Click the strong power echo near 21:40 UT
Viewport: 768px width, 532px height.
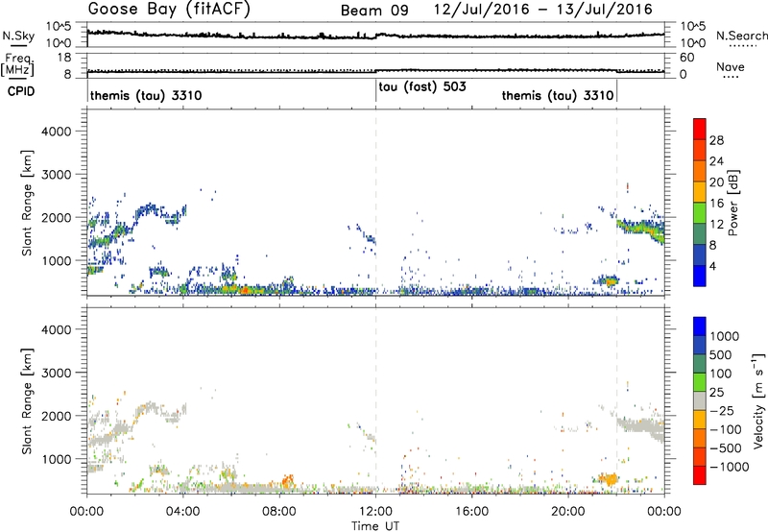point(610,280)
